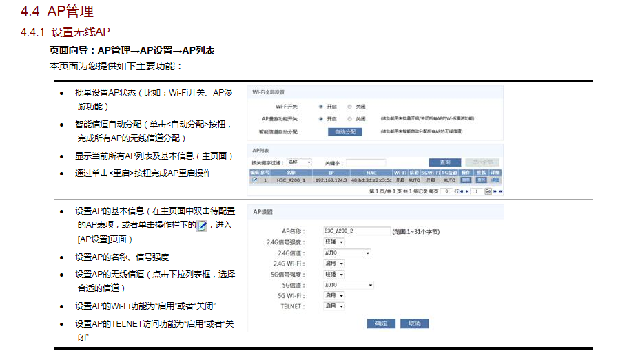Select AP漫游功能开关 开启 radio button
618x364 pixels.
click(321, 119)
